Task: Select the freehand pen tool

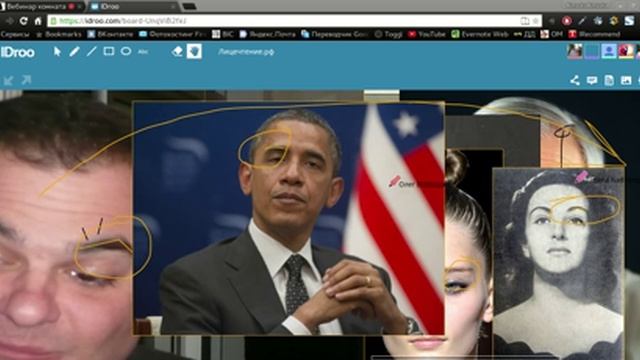Action: 74,51
